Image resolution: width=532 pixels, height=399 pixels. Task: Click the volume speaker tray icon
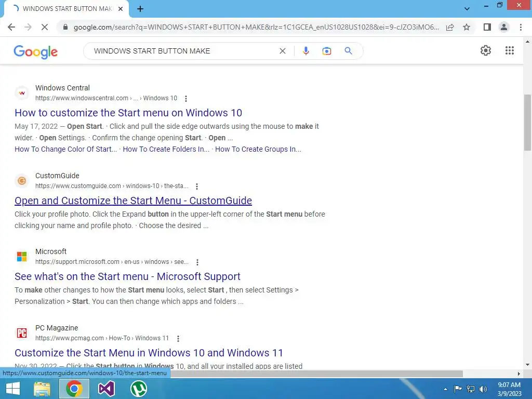483,389
